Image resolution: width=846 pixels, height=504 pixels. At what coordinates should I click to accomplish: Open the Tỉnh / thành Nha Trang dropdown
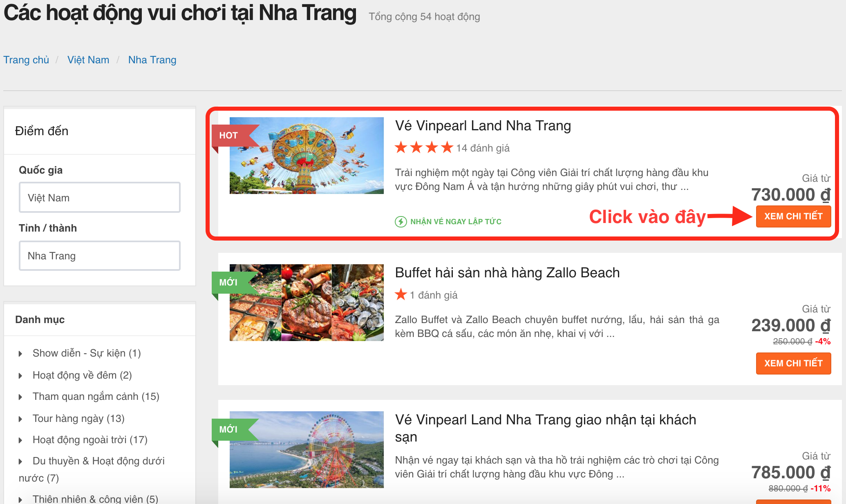(100, 256)
